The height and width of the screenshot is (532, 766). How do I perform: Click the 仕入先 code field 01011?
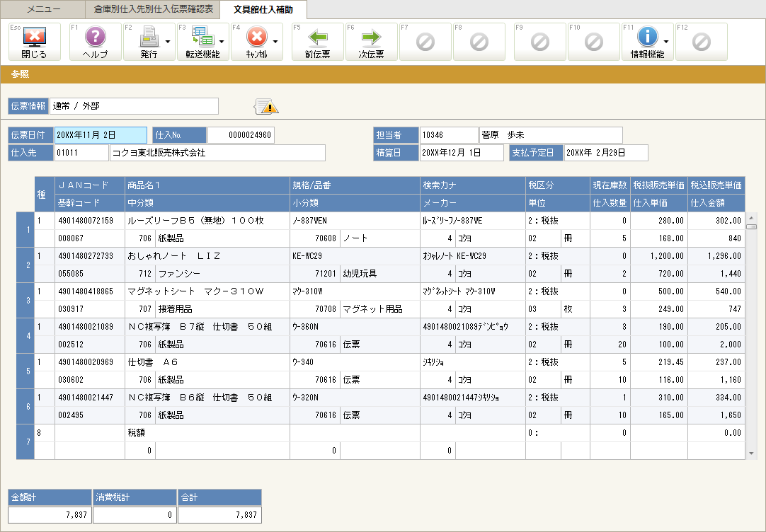(x=81, y=153)
